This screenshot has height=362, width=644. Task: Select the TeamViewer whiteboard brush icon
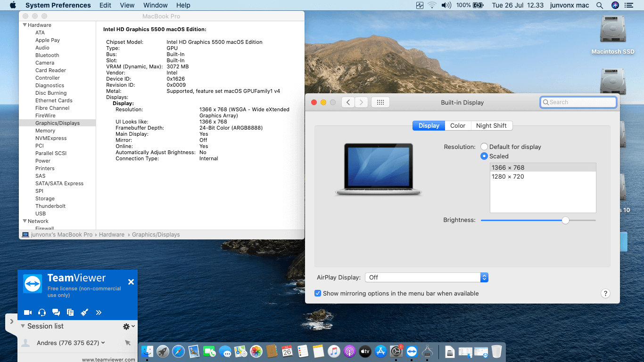[84, 312]
